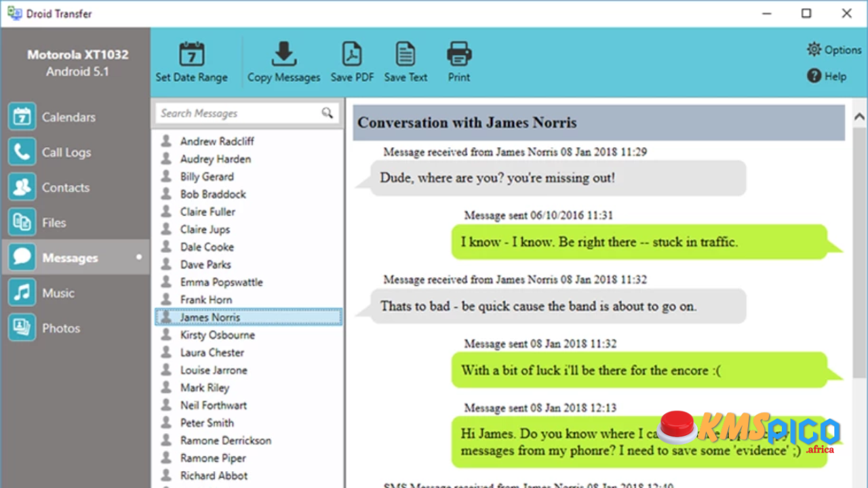Image resolution: width=868 pixels, height=488 pixels.
Task: Select Claire Jups conversation
Action: coord(205,229)
